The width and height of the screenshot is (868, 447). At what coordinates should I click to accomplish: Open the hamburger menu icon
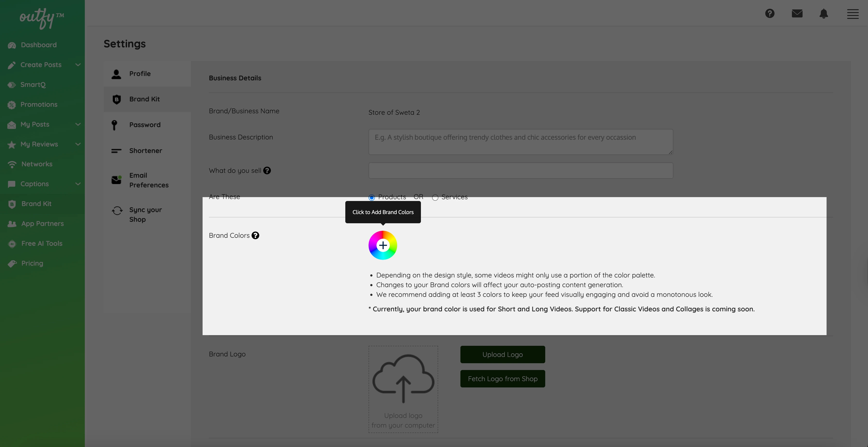tap(852, 14)
